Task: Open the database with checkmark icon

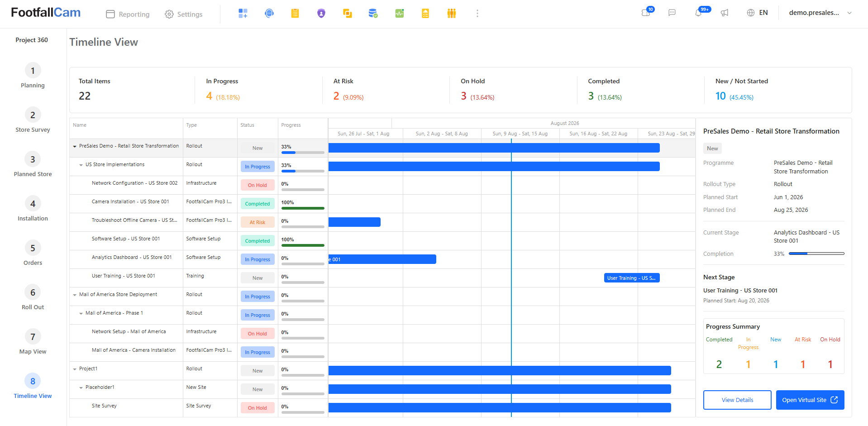Action: (x=373, y=14)
